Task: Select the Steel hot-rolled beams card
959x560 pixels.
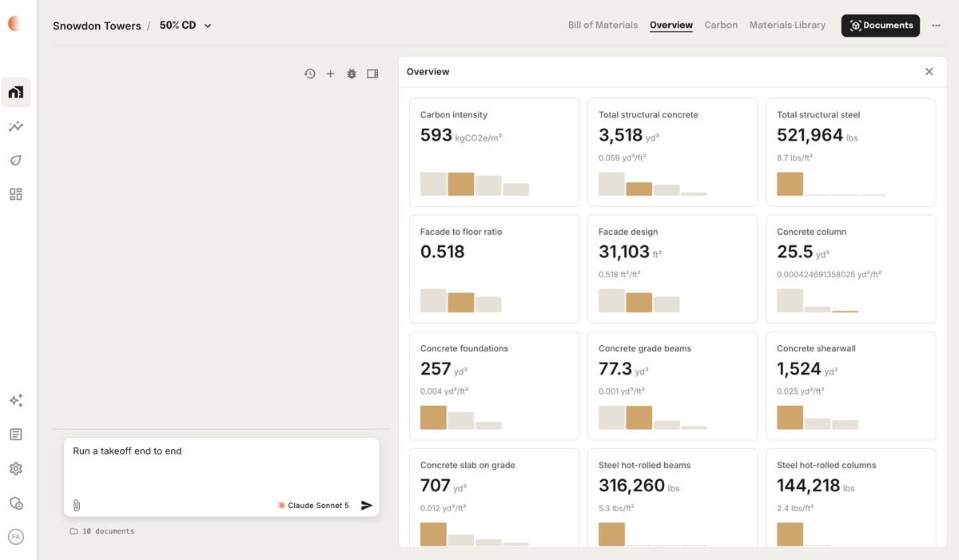Action: click(673, 498)
